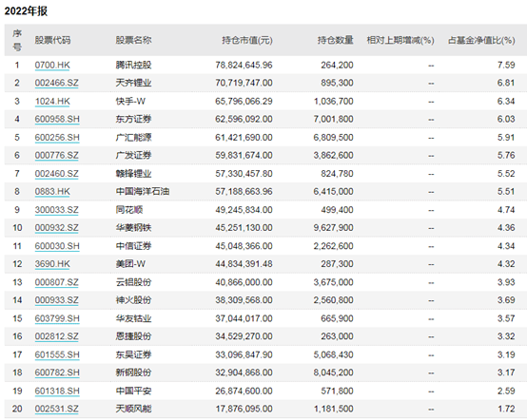Select stock name 东吴证券
Viewport: 527px width, 420px height.
tap(133, 355)
